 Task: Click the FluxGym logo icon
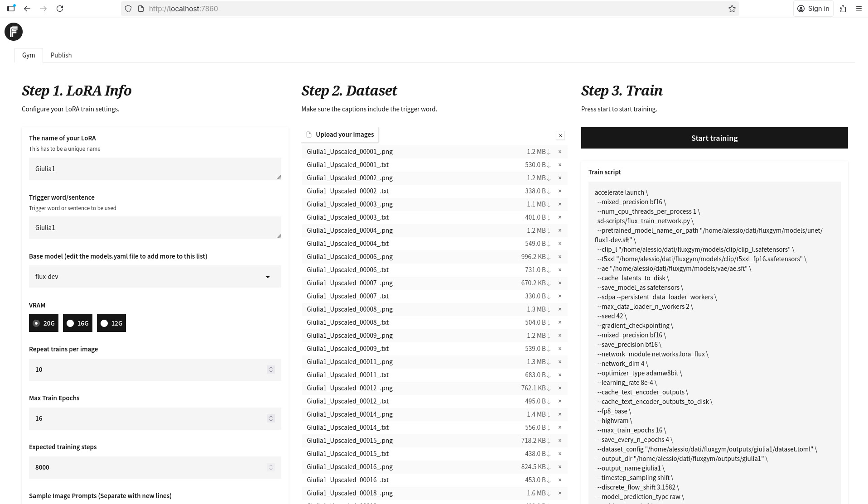coord(14,32)
